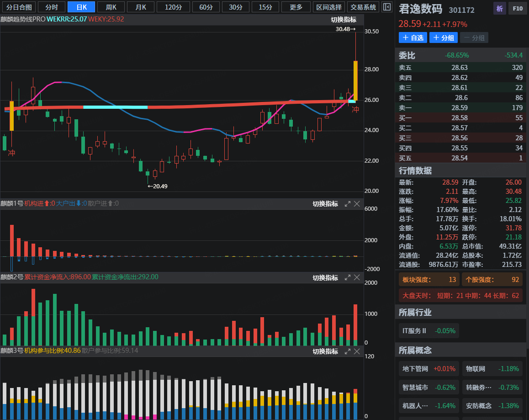The height and width of the screenshot is (420, 529).
Task: Open 切换指标 on the main K-line chart
Action: [x=344, y=20]
